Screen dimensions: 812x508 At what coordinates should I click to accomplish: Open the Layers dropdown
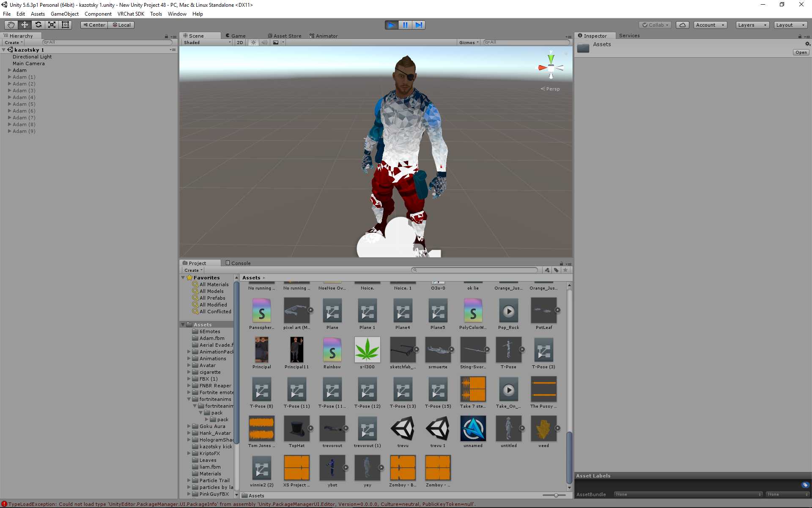pyautogui.click(x=752, y=25)
